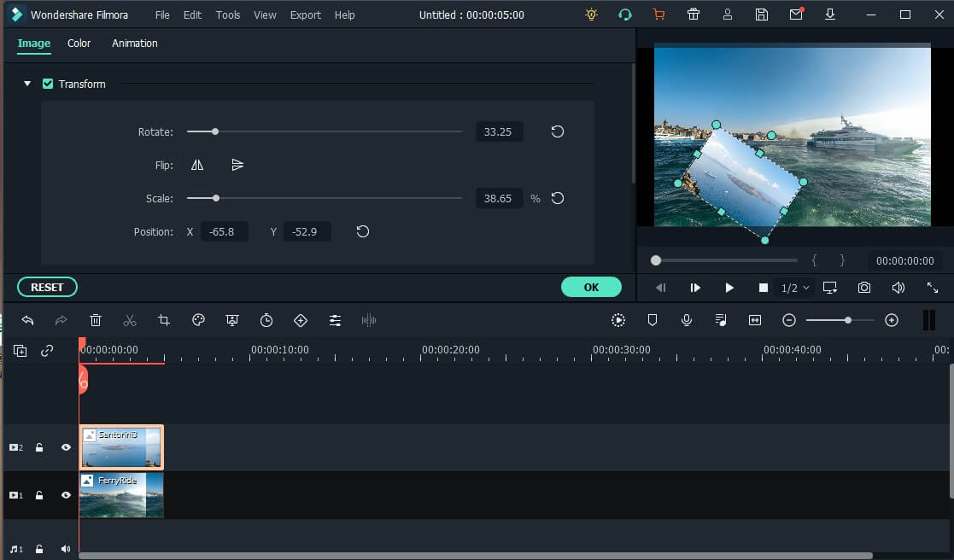Save project with floppy disk icon

point(762,15)
